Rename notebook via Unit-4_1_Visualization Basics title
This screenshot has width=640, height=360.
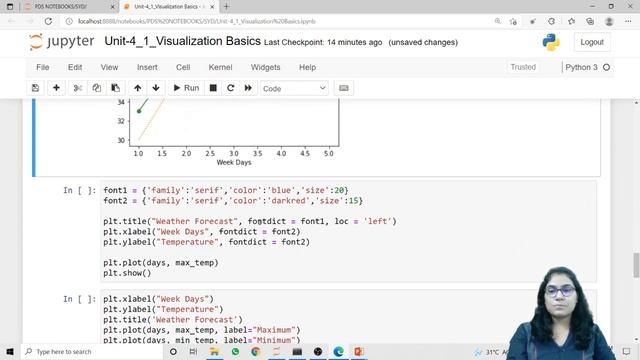tap(182, 41)
